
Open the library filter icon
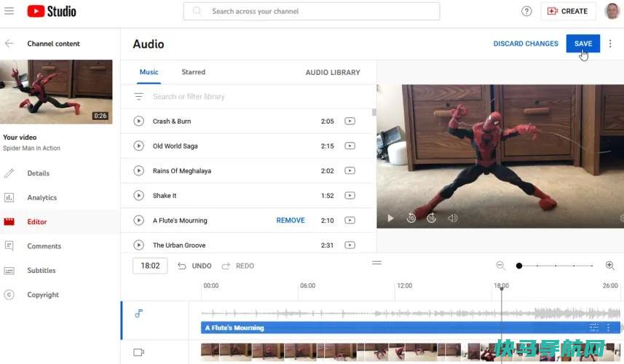138,96
